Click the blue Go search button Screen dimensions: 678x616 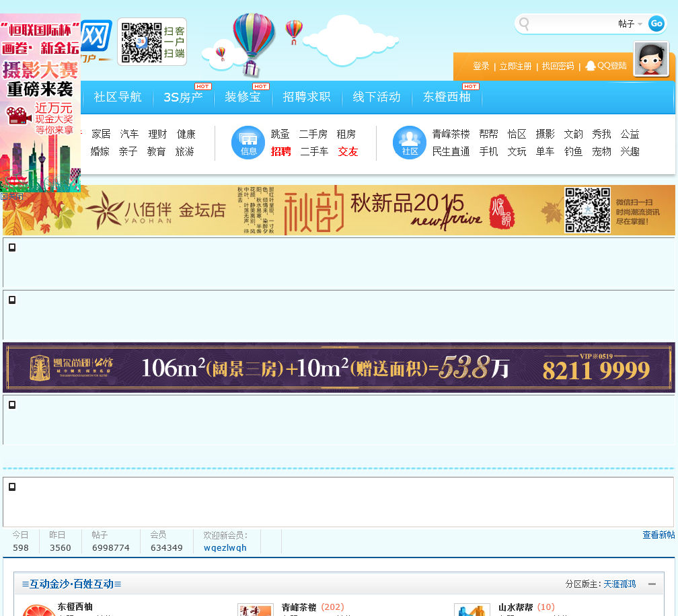[x=656, y=24]
